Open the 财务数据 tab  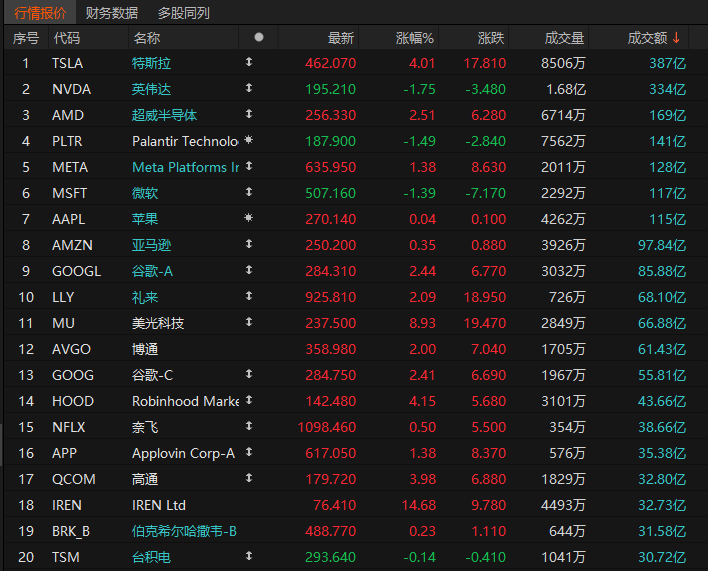(x=112, y=13)
